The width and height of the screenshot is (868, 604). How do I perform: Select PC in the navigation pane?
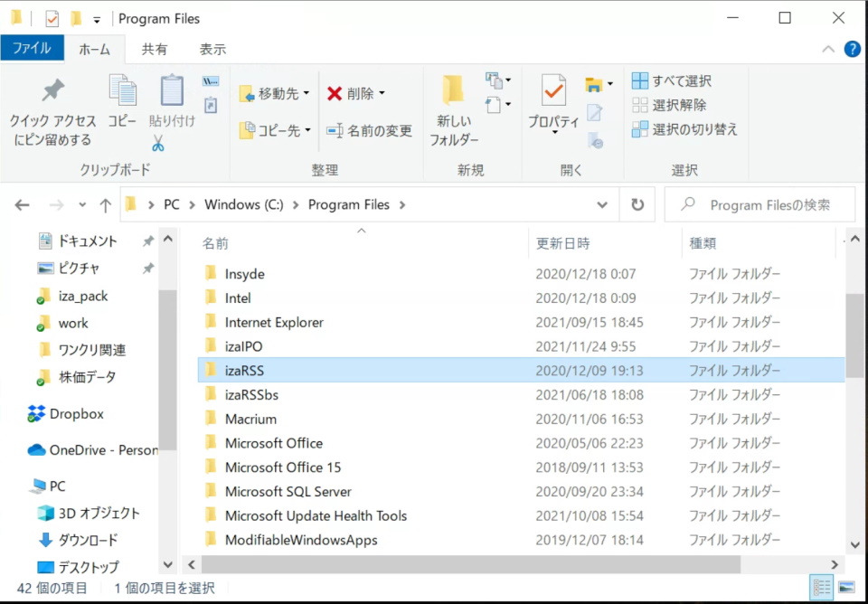[x=47, y=486]
